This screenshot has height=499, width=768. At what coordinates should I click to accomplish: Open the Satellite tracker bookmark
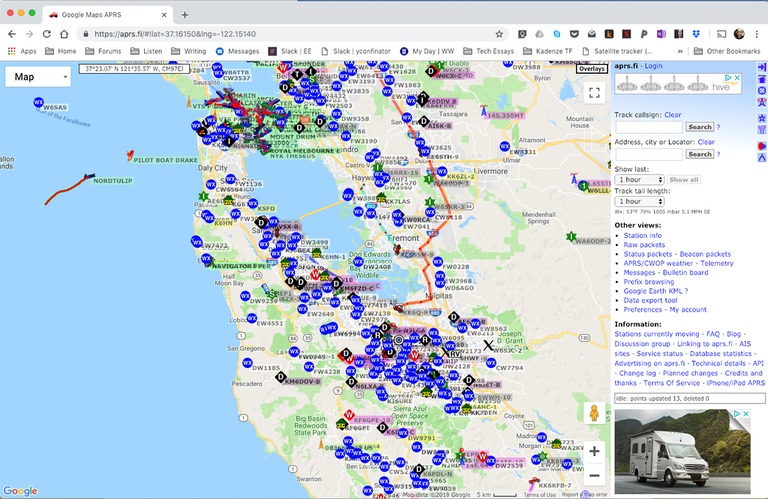pos(618,51)
